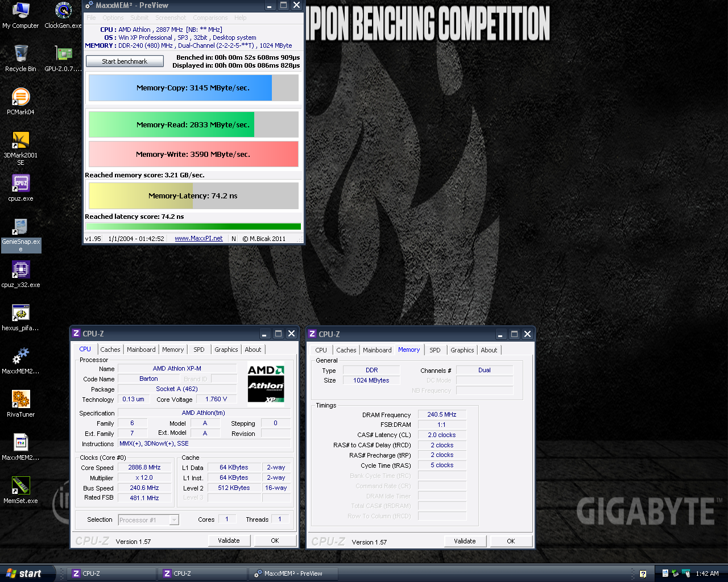The image size is (728, 582).
Task: Click the GenieSnap.exe desktop icon
Action: tap(20, 235)
